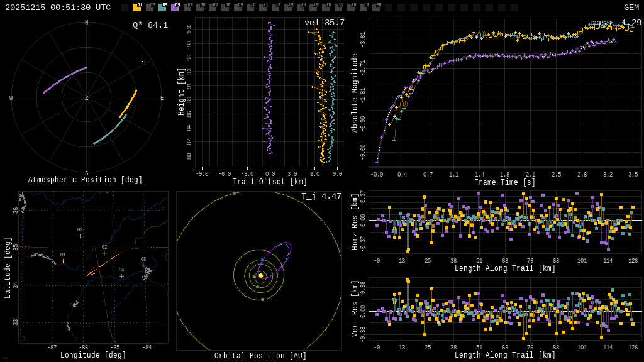Click the purple meteor trail in sky plot
Screen dimensions: 644x362
click(65, 80)
